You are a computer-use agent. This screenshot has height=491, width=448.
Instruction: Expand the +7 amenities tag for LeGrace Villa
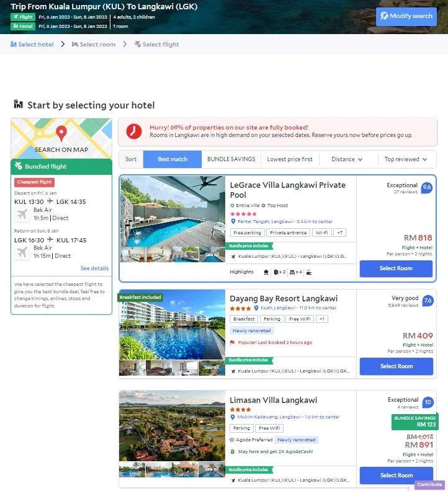(x=340, y=232)
